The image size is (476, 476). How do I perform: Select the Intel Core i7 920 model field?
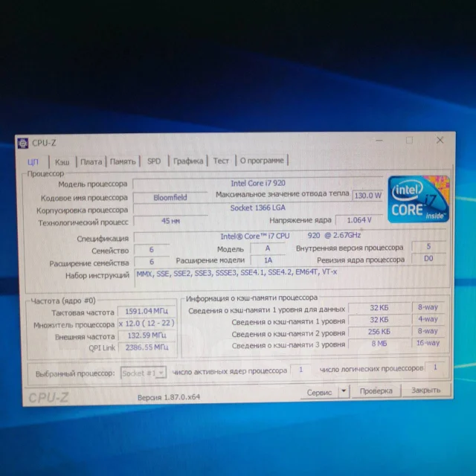[x=257, y=184]
